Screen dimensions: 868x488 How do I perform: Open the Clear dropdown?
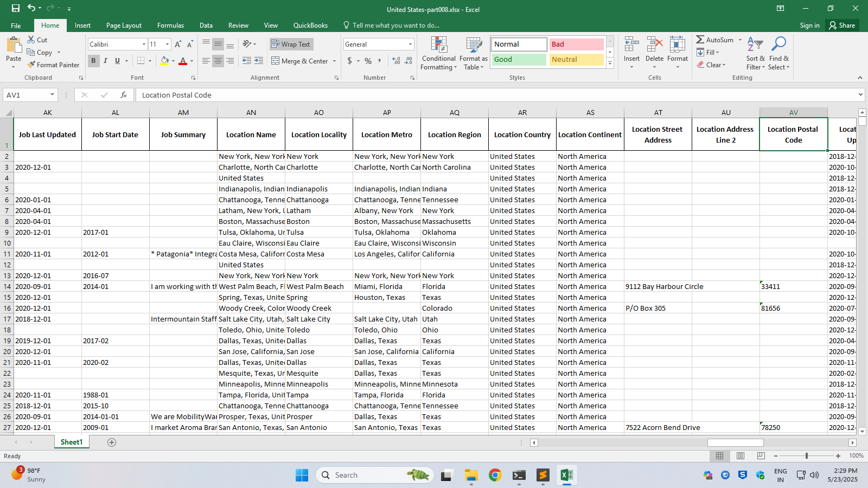coord(711,65)
